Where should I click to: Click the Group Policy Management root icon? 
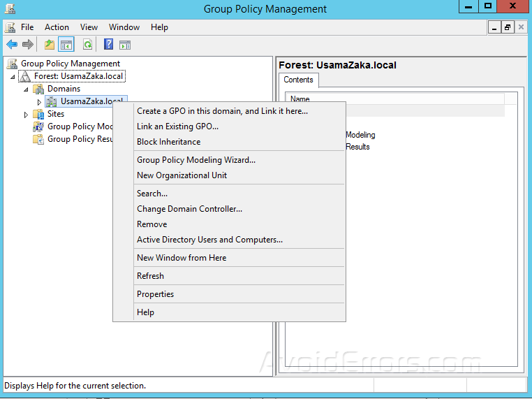click(x=12, y=64)
